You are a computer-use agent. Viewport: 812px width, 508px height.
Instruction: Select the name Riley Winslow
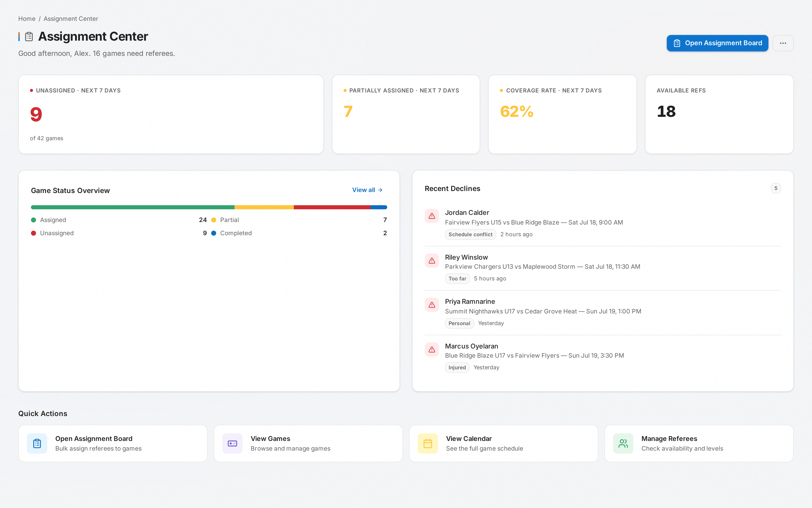click(x=466, y=257)
